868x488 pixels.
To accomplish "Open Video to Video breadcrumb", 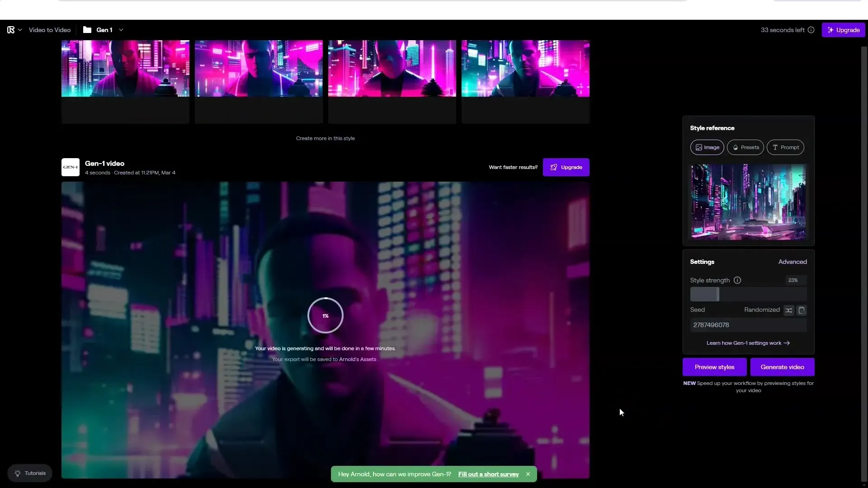I will pos(50,30).
